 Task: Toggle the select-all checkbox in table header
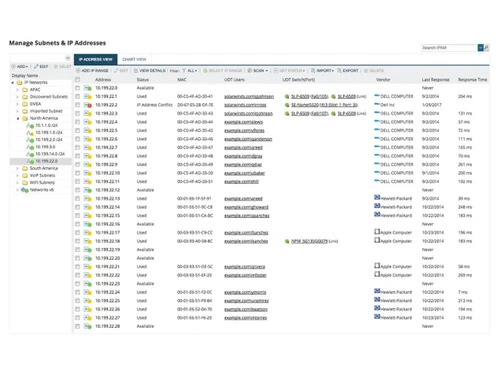point(78,80)
